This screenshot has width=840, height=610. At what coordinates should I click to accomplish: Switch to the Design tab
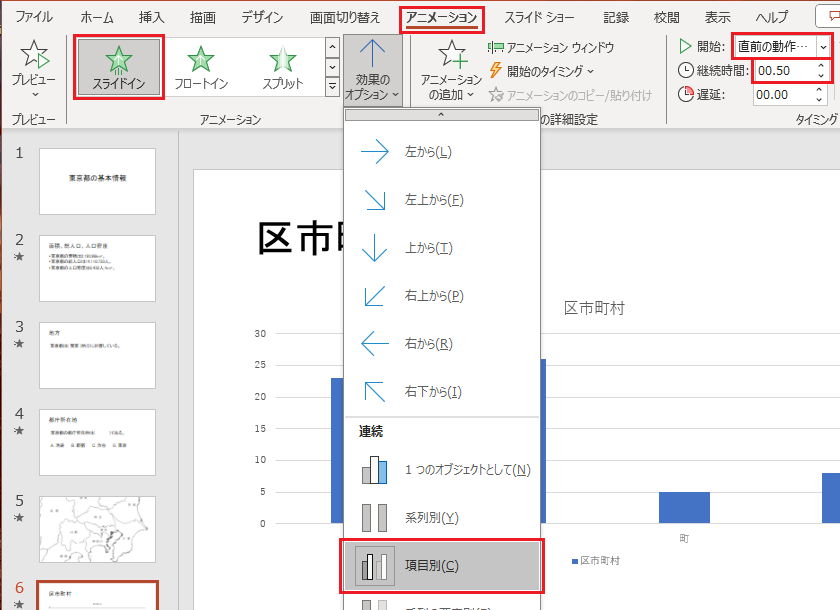tap(264, 17)
